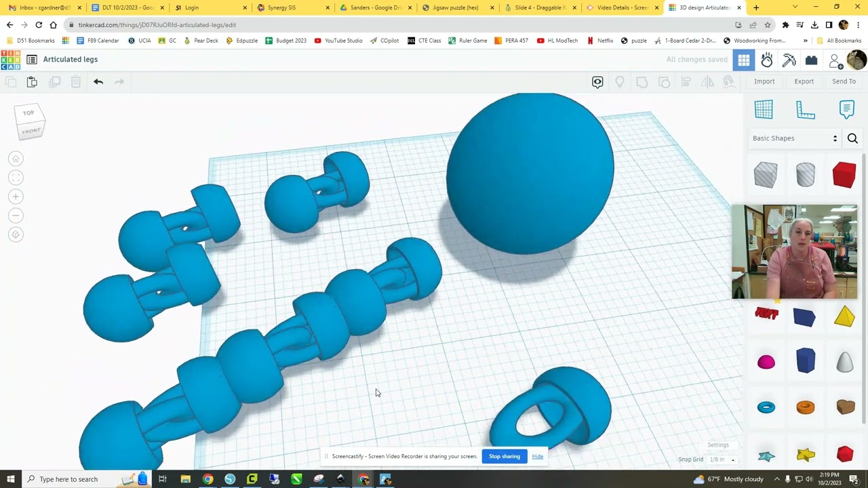Invite people with add-user icon
Screen dimensions: 868x488
coord(835,62)
